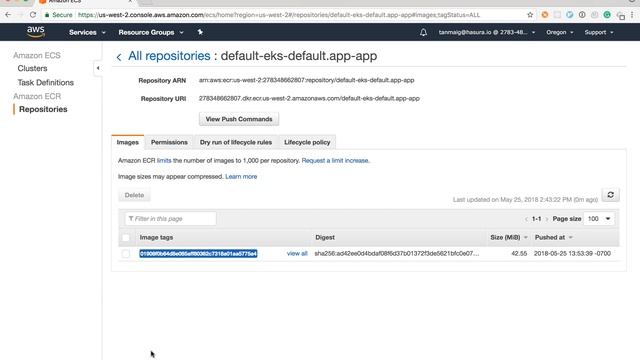
Task: Sort by Pushed at column arrow
Action: click(571, 238)
